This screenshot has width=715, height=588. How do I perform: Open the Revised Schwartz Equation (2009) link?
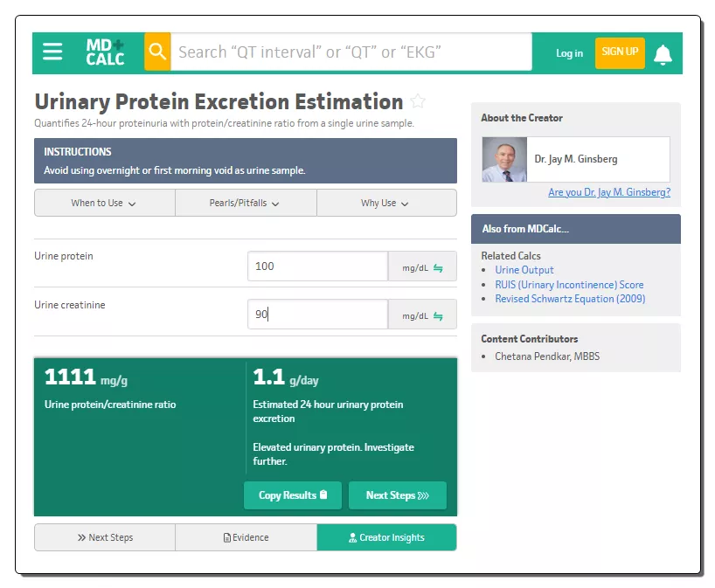570,299
